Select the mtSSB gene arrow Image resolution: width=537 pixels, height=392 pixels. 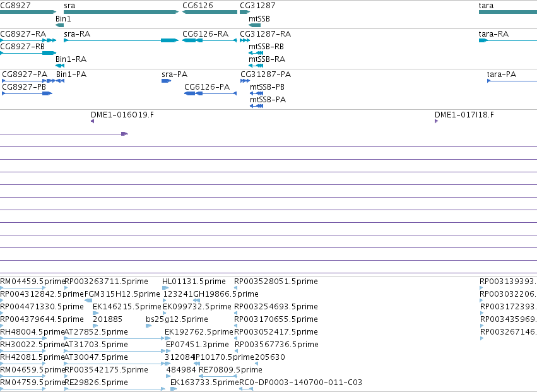click(255, 25)
